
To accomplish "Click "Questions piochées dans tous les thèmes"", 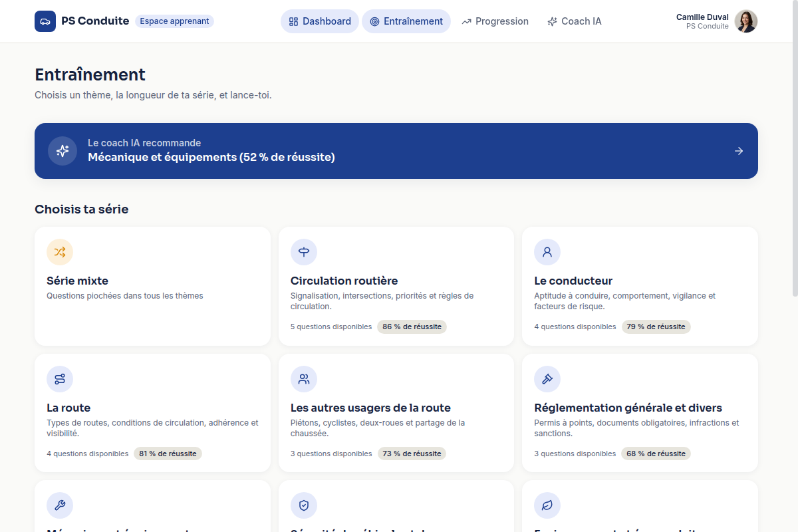I will [x=125, y=296].
